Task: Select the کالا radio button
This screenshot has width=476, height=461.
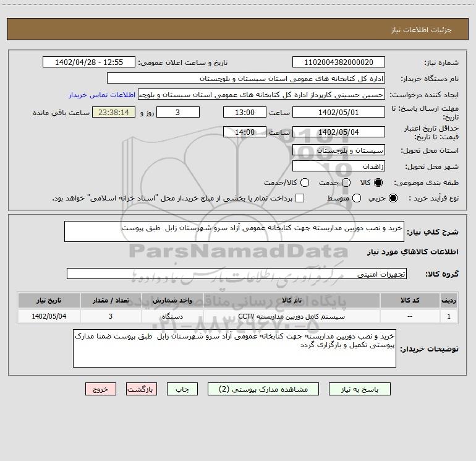Action: [x=378, y=183]
